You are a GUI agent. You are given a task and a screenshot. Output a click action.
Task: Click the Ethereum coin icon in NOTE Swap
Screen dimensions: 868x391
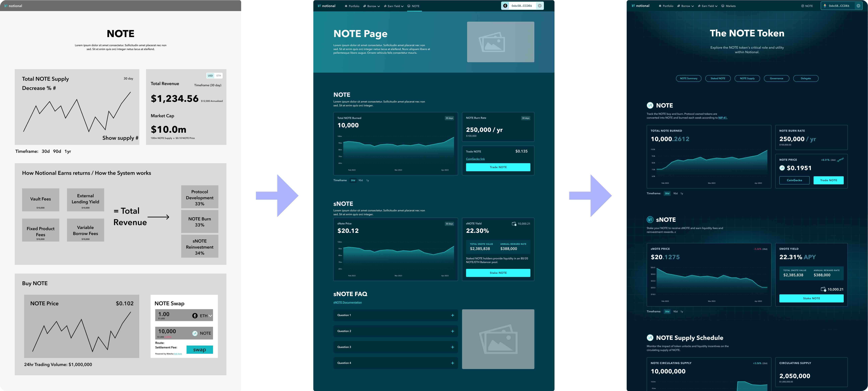[x=195, y=316]
